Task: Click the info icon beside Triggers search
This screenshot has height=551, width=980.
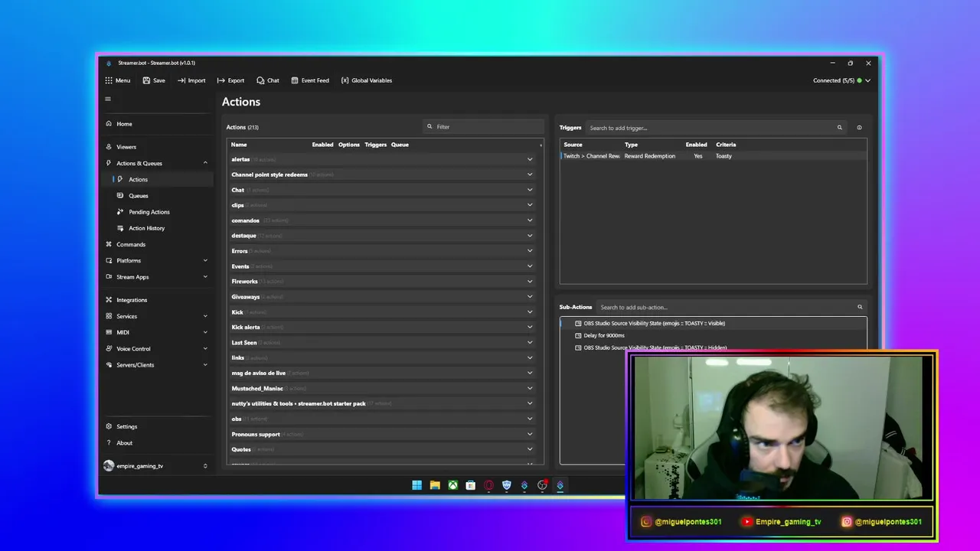Action: (859, 128)
